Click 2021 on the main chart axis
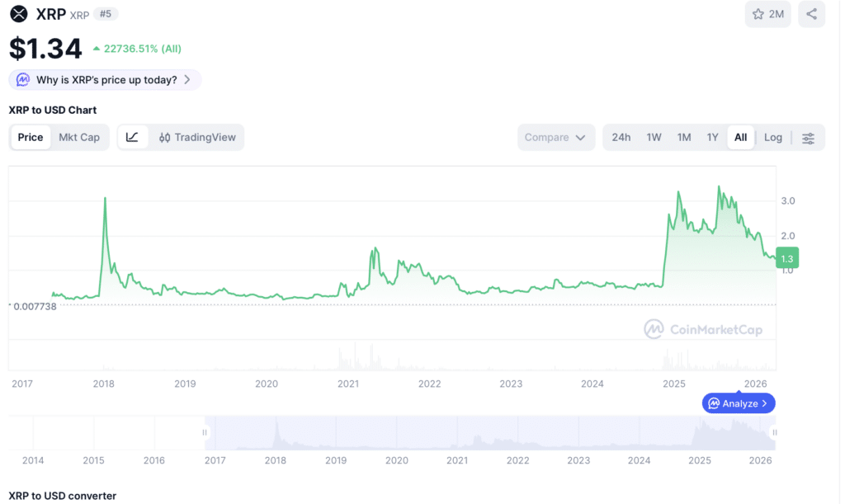Viewport: 845px width, 504px height. 348,384
